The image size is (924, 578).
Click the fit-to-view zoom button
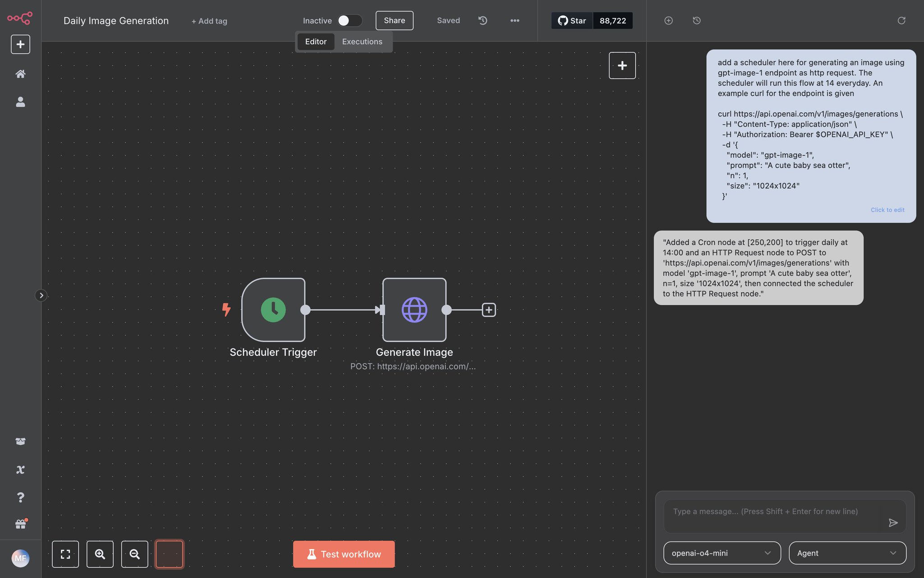[x=65, y=554]
